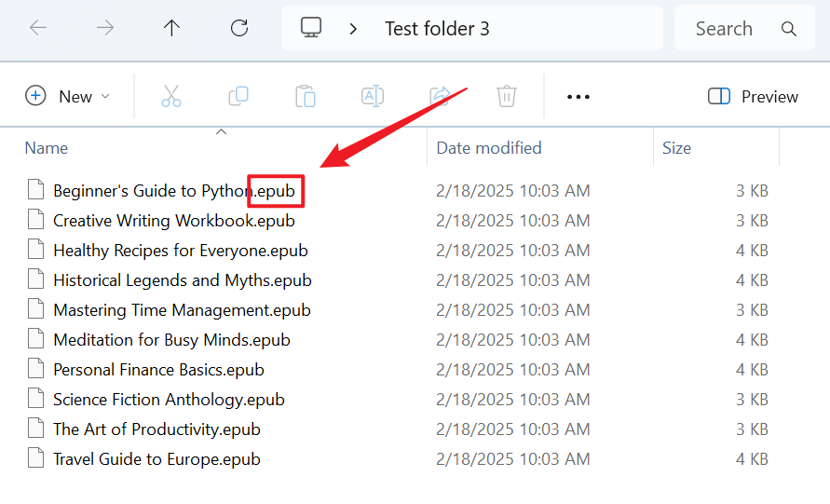Refresh the current folder view
This screenshot has width=830, height=504.
pos(239,28)
